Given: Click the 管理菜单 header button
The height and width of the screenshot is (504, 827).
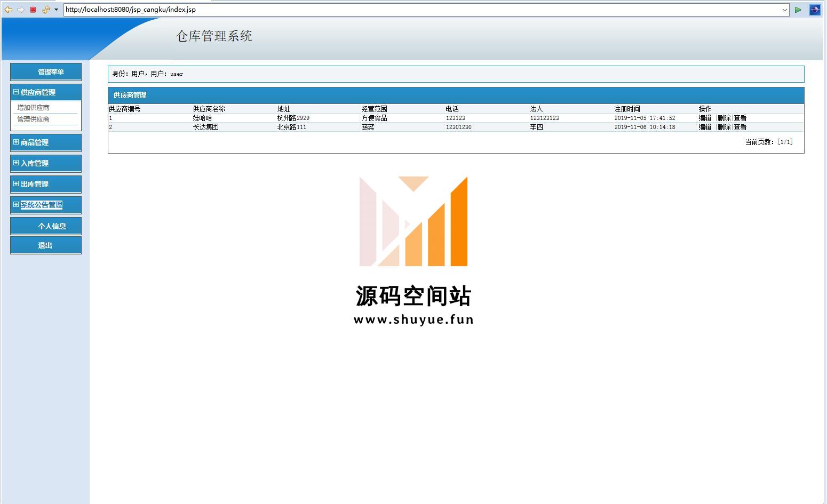Looking at the screenshot, I should [x=46, y=72].
